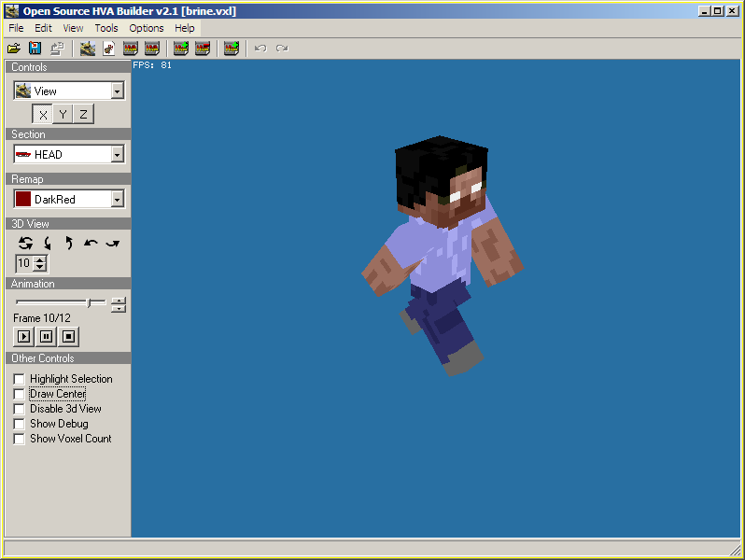Image resolution: width=745 pixels, height=560 pixels.
Task: Click the Undo arrow icon
Action: [x=260, y=48]
